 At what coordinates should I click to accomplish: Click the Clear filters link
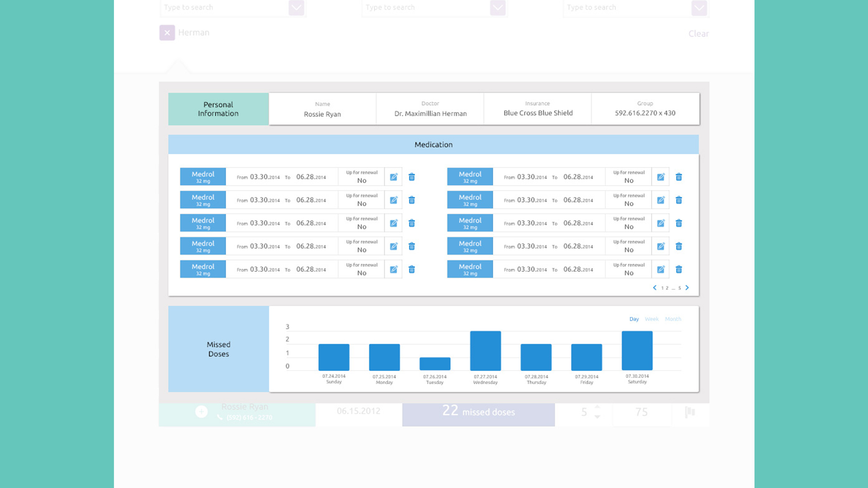[x=698, y=33]
